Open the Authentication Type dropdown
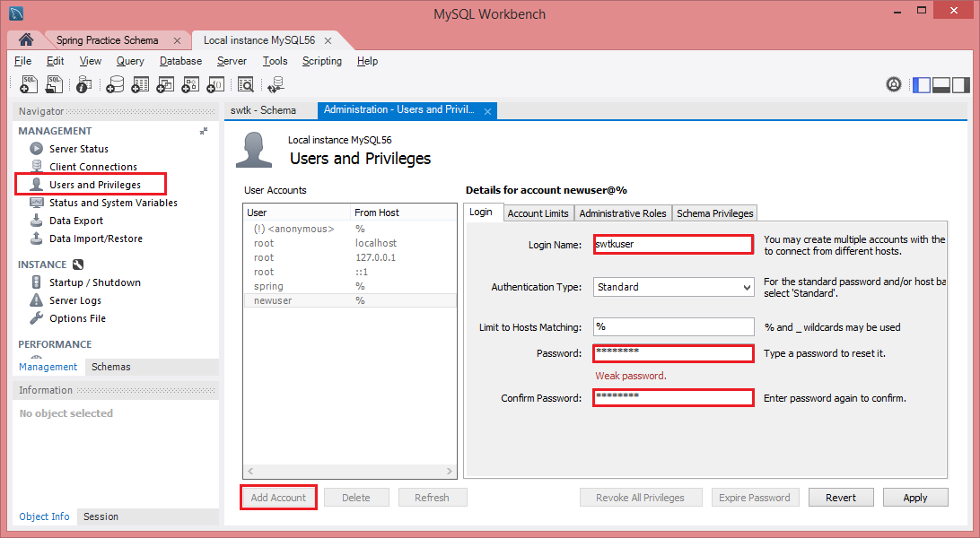980x538 pixels. pos(749,287)
